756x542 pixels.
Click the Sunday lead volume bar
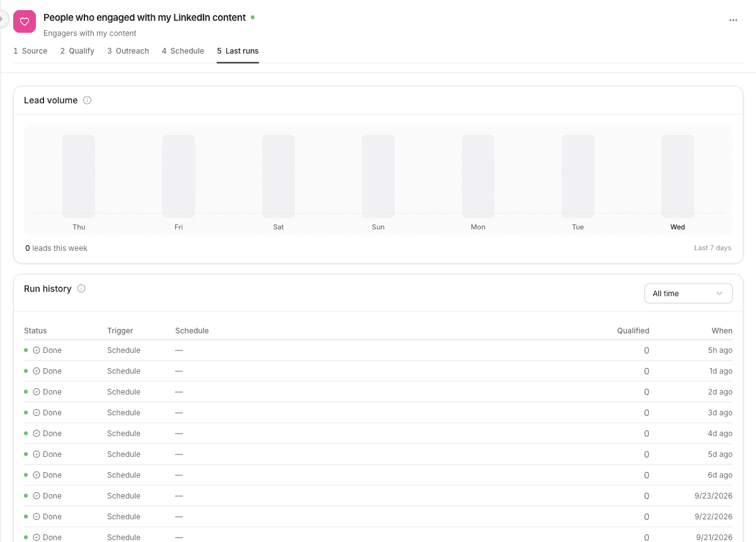coord(378,176)
